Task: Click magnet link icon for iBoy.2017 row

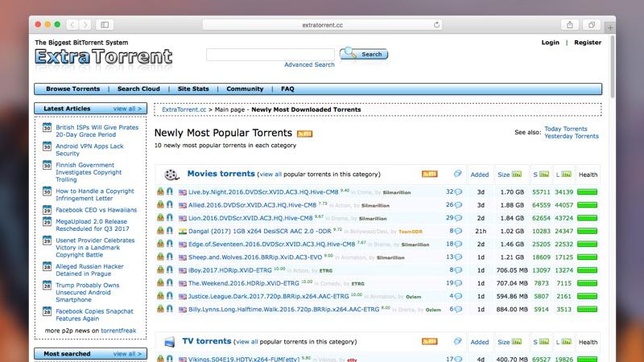Action: click(170, 269)
